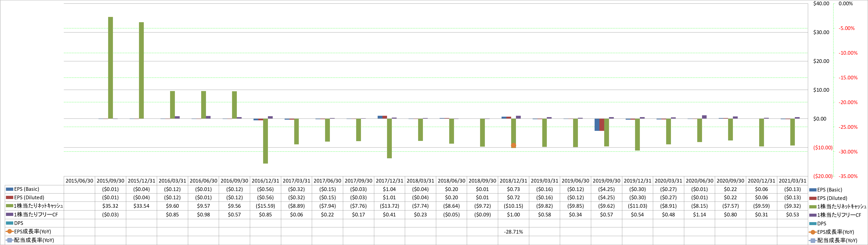Click the ($4.25) cell in the EPS (Basic) row
The width and height of the screenshot is (868, 245).
click(x=606, y=189)
